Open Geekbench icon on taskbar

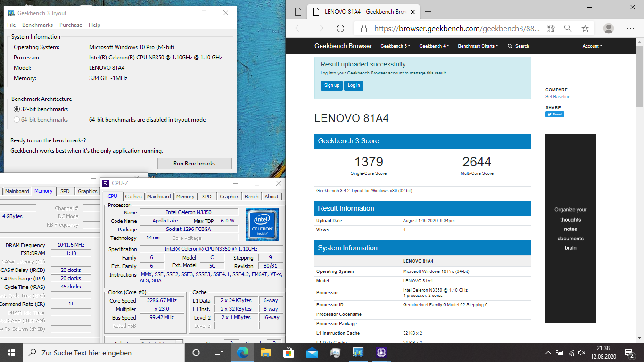[358, 353]
